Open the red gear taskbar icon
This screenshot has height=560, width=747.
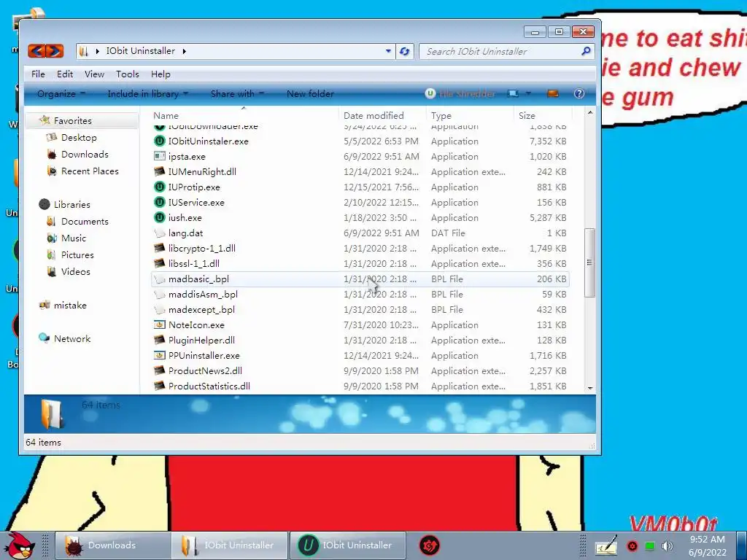pos(429,545)
